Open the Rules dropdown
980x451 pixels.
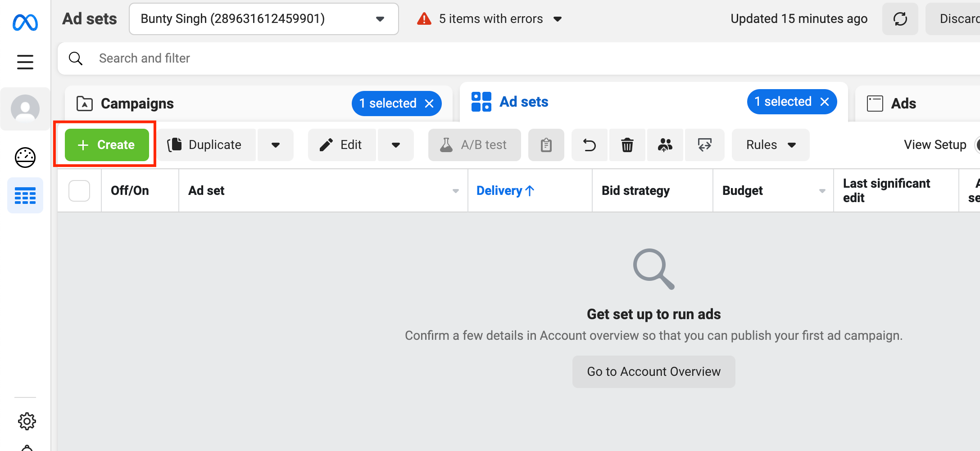(x=771, y=145)
